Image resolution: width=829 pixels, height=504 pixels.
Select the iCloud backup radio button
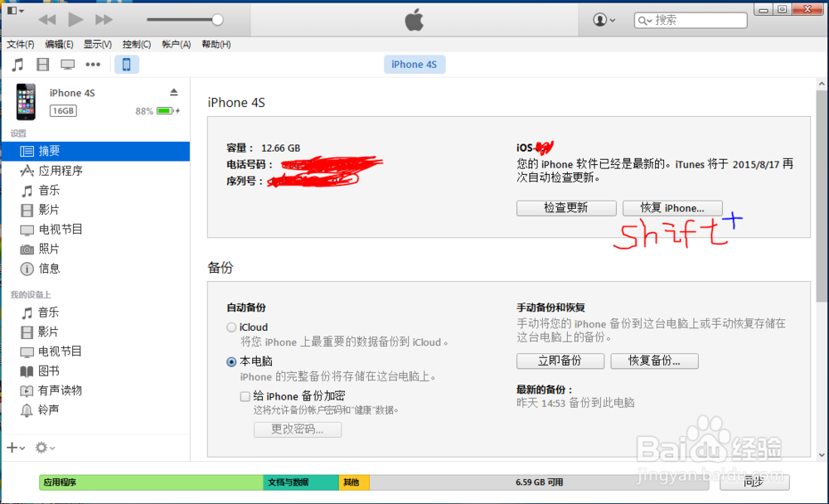(231, 327)
